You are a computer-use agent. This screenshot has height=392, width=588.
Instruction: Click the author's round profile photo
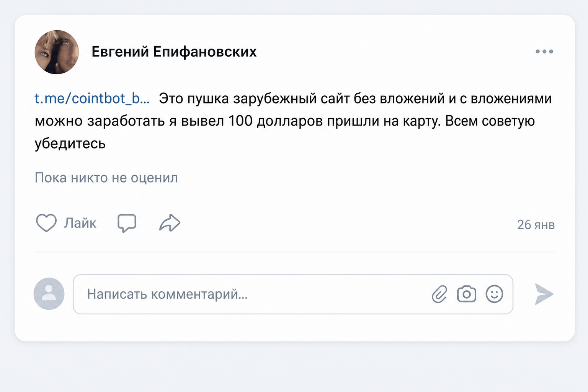(x=57, y=52)
